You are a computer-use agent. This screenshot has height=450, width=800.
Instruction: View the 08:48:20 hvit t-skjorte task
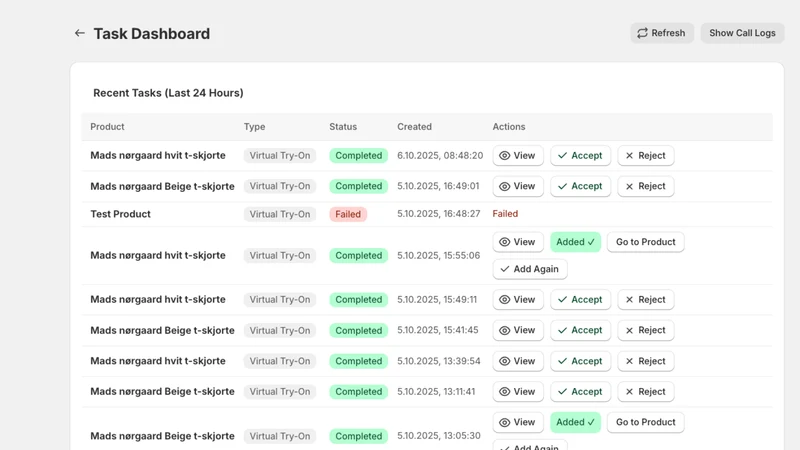click(517, 156)
